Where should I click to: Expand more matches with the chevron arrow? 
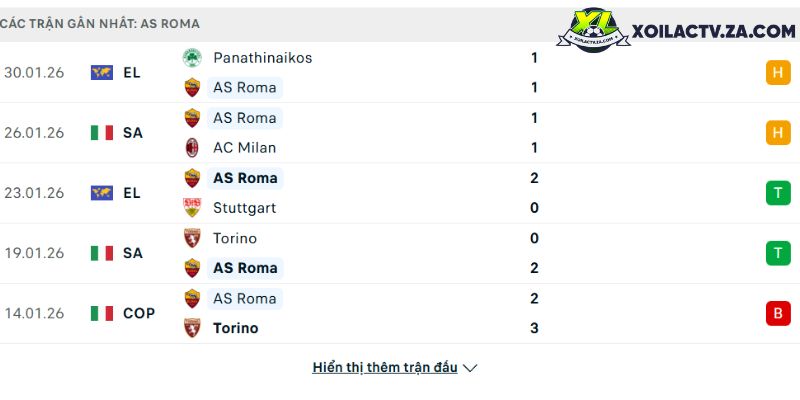471,368
